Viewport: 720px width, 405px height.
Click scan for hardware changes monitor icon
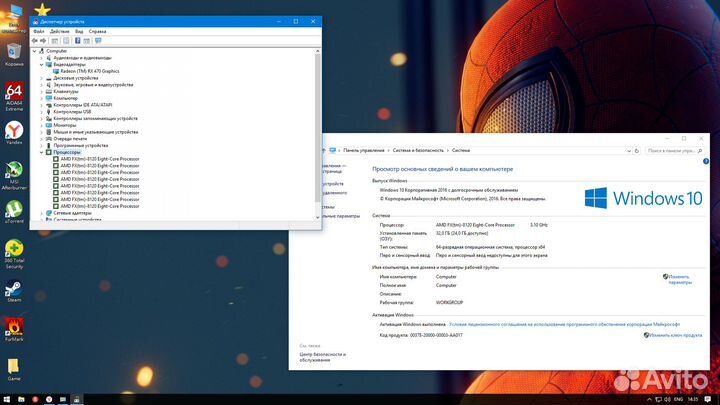pos(98,41)
